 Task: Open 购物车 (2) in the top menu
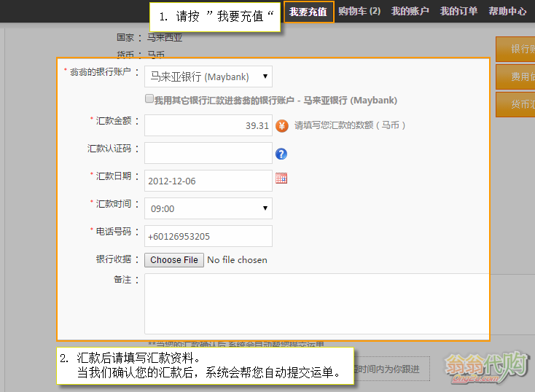(359, 11)
